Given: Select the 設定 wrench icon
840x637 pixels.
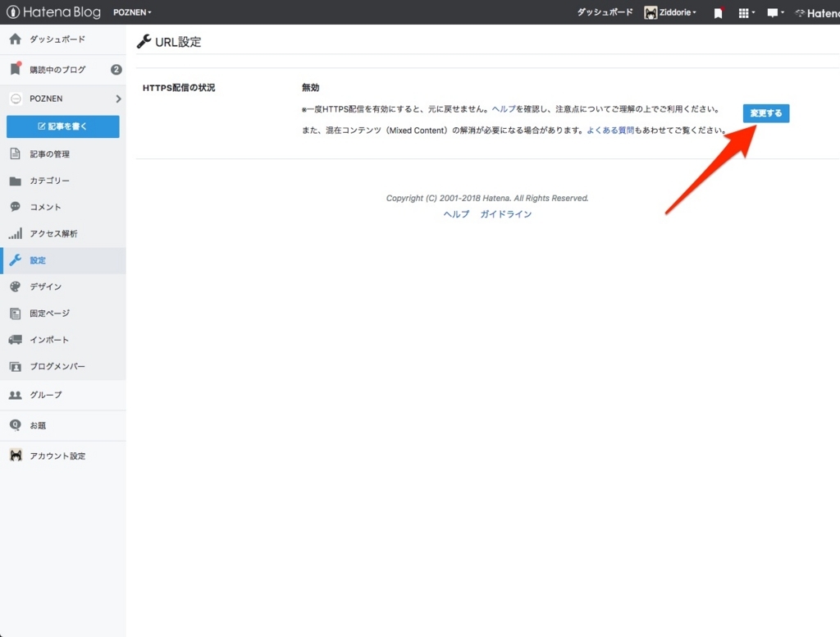Looking at the screenshot, I should [15, 260].
